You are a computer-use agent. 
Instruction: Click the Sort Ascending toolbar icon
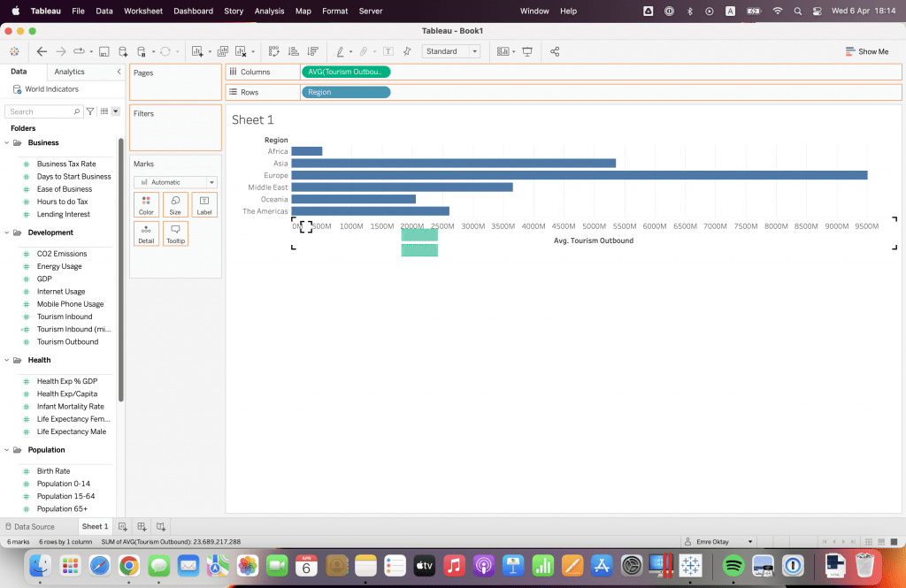point(292,51)
